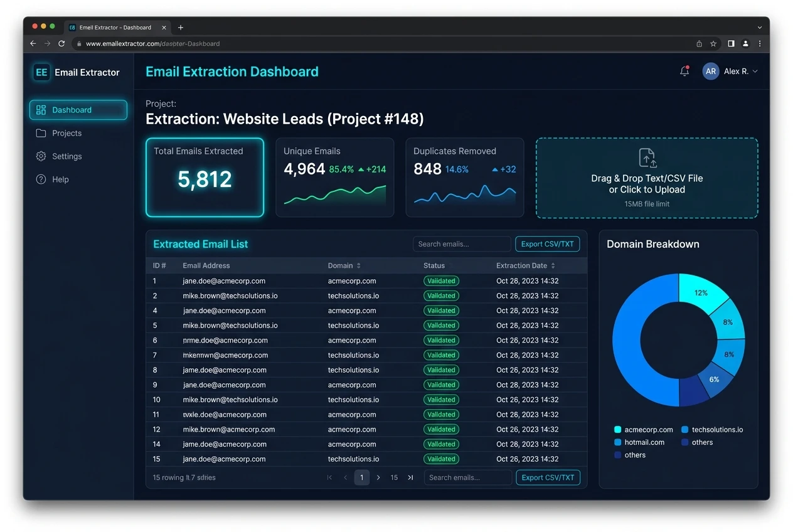
Task: Click the Status column header
Action: (434, 266)
